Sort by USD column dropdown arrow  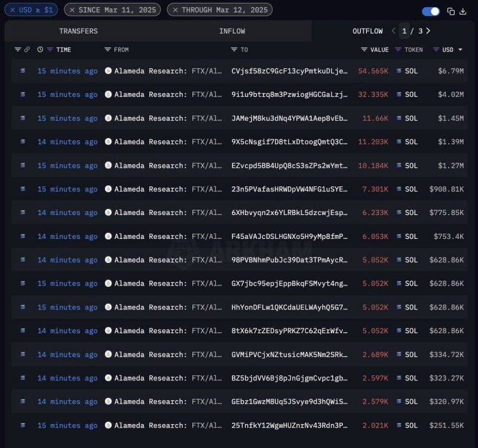coord(460,50)
